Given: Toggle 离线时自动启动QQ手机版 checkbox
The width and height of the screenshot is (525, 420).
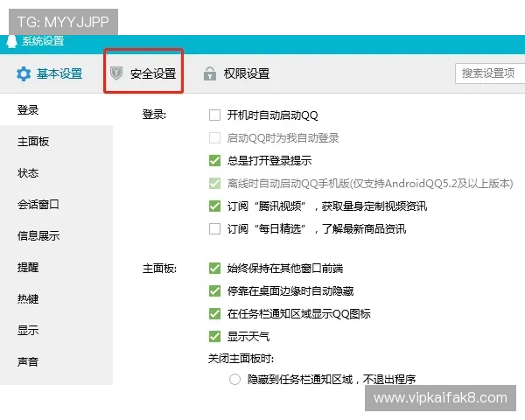Looking at the screenshot, I should (x=214, y=183).
